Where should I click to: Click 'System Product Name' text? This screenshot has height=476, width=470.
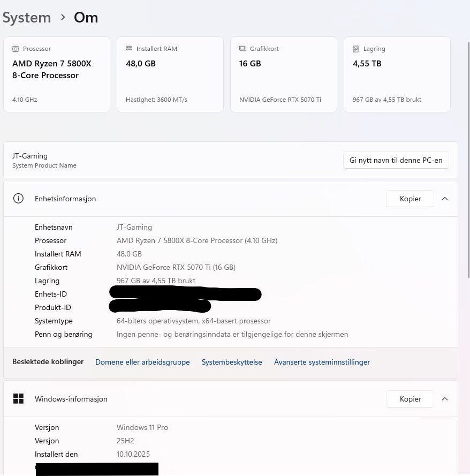[x=44, y=165]
